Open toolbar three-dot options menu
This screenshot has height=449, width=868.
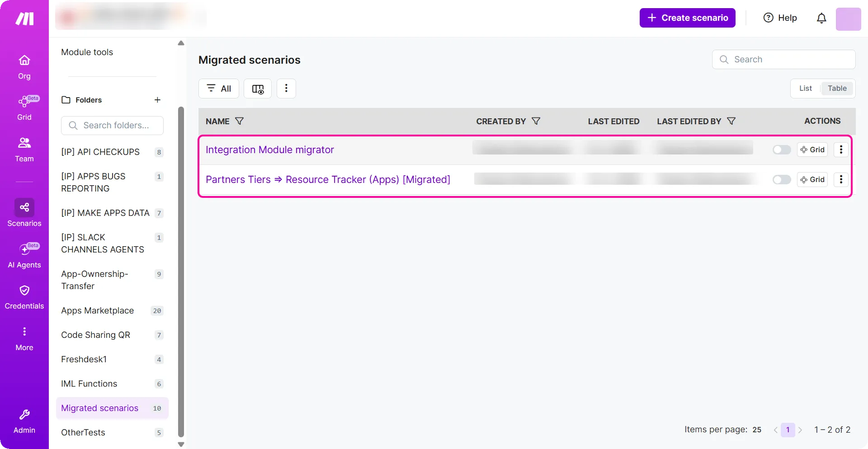286,89
